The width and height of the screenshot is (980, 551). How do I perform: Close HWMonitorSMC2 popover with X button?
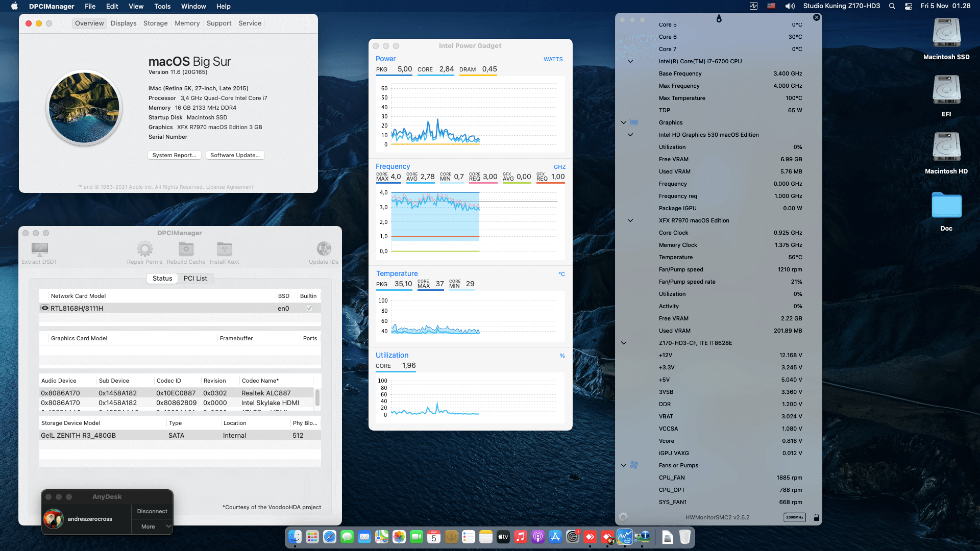point(817,17)
